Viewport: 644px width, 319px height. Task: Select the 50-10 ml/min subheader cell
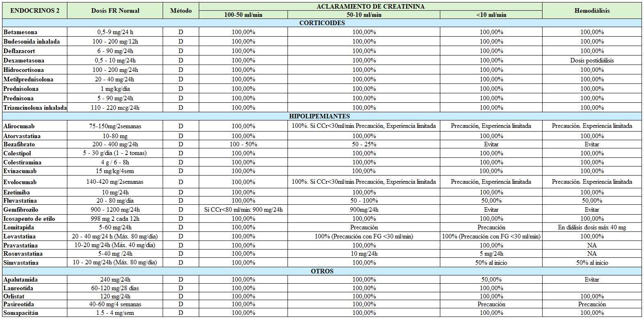pyautogui.click(x=363, y=15)
